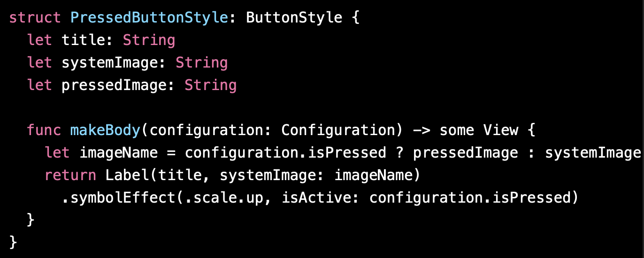This screenshot has height=258, width=644.
Task: Click the struct keyword
Action: [35, 17]
